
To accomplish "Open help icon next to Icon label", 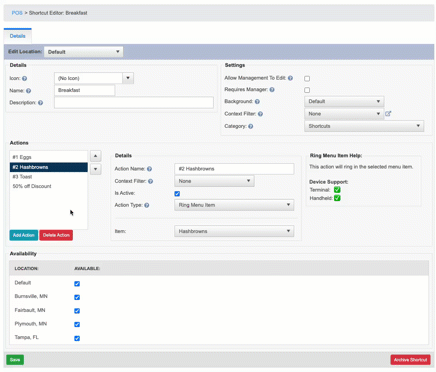I will point(24,79).
